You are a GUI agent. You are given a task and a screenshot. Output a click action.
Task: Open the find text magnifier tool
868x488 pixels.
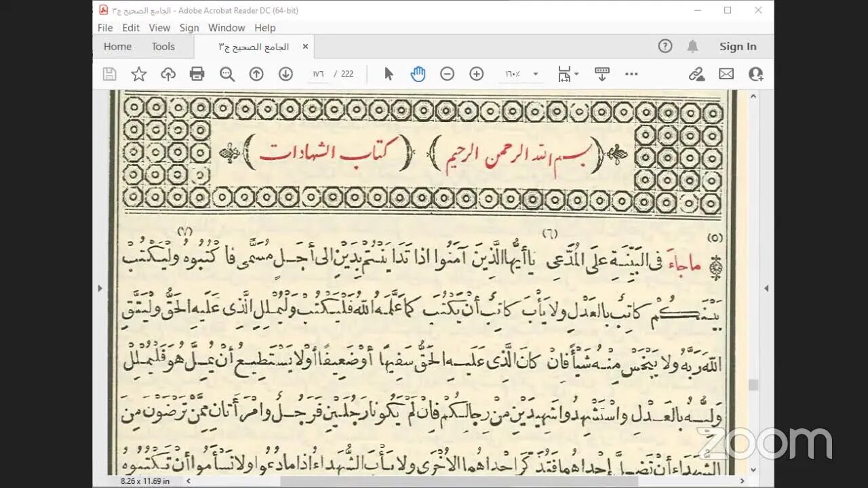(x=227, y=74)
